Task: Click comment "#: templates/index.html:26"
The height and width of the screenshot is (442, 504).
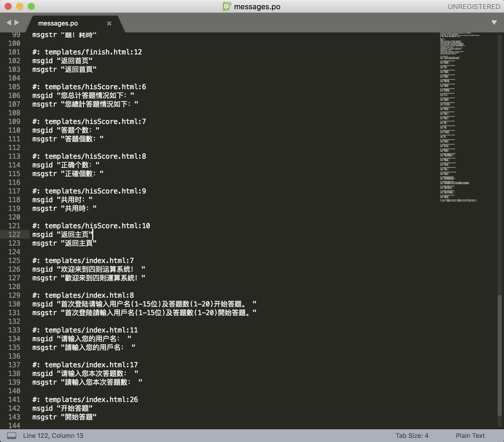Action: click(x=85, y=400)
